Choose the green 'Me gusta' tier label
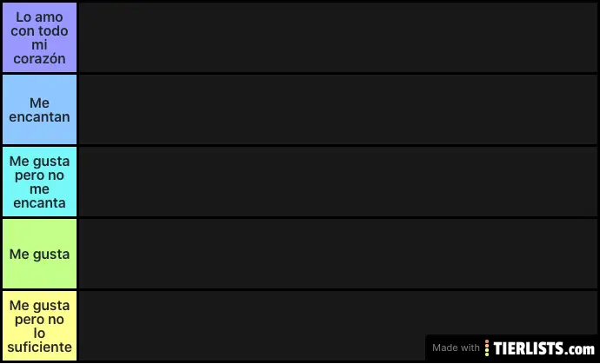This screenshot has width=600, height=364. [x=39, y=254]
